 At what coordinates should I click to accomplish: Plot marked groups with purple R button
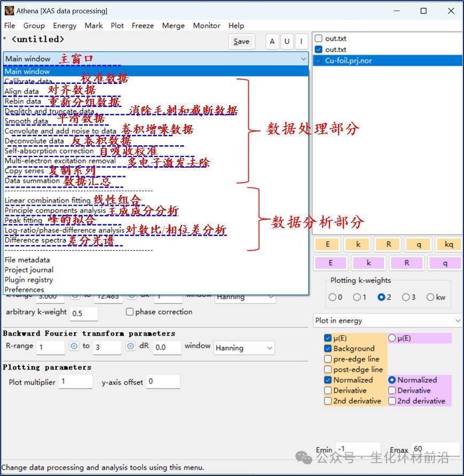pos(406,263)
